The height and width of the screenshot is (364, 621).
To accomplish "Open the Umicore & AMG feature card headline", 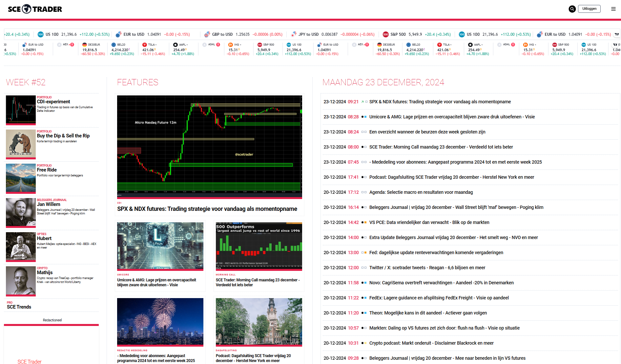I will [x=157, y=283].
